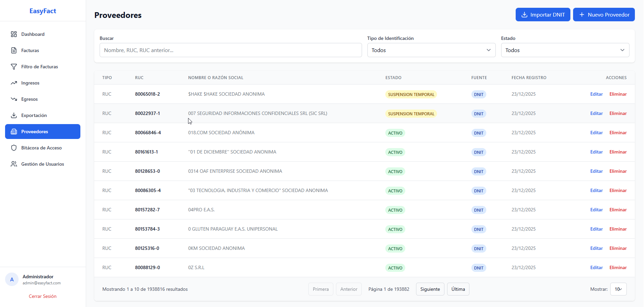
Task: Click the downward trend icon for Egresos
Action: click(x=14, y=99)
